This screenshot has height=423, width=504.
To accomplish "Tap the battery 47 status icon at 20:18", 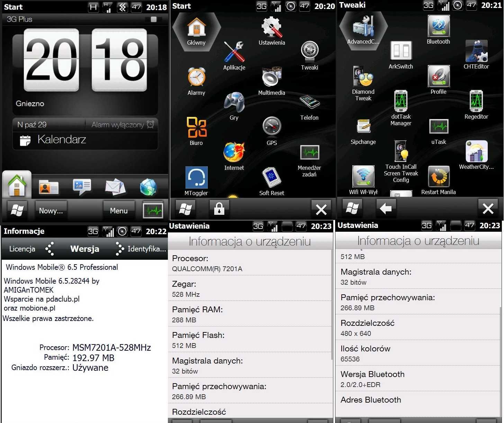I will point(136,7).
